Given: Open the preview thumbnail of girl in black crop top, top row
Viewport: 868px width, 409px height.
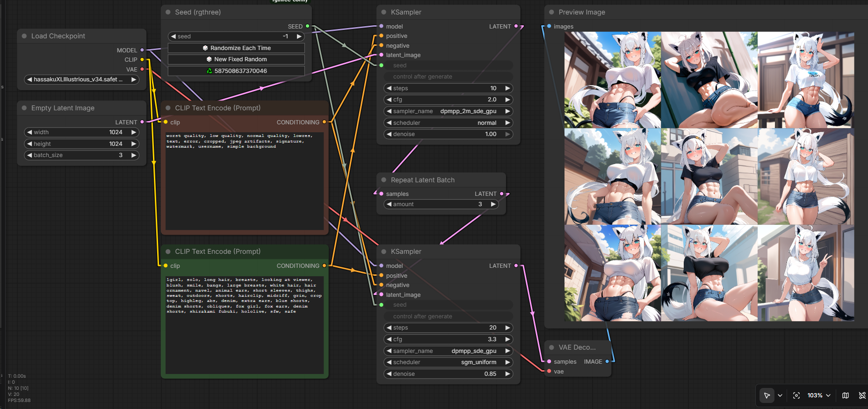Looking at the screenshot, I should click(709, 80).
